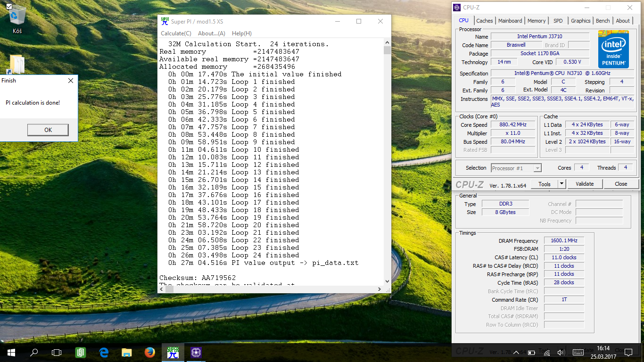Click the battery icon in system tray
Image resolution: width=644 pixels, height=362 pixels.
(532, 352)
